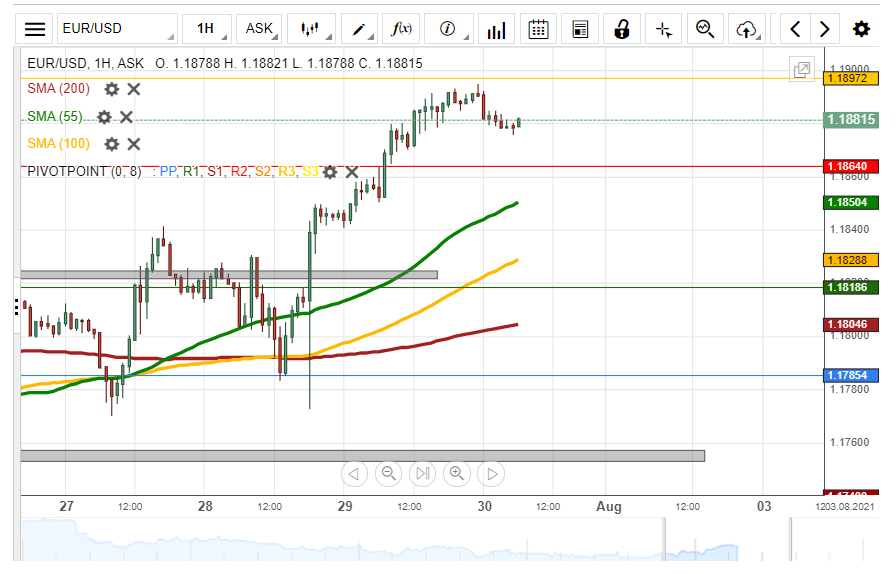Screen dimensions: 896x574
Task: Click the SMA (200) indicator label
Action: click(58, 89)
